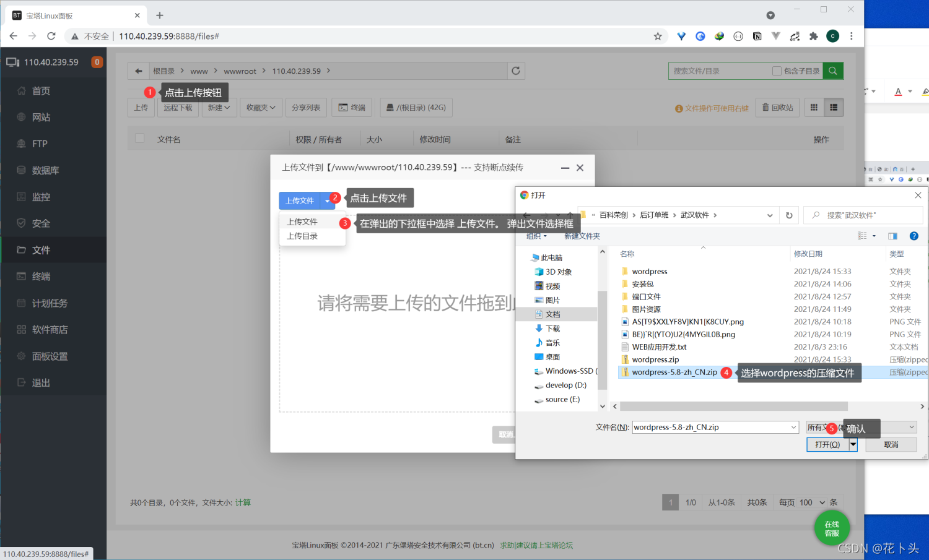Open the 终端 toolbar button

tap(352, 108)
